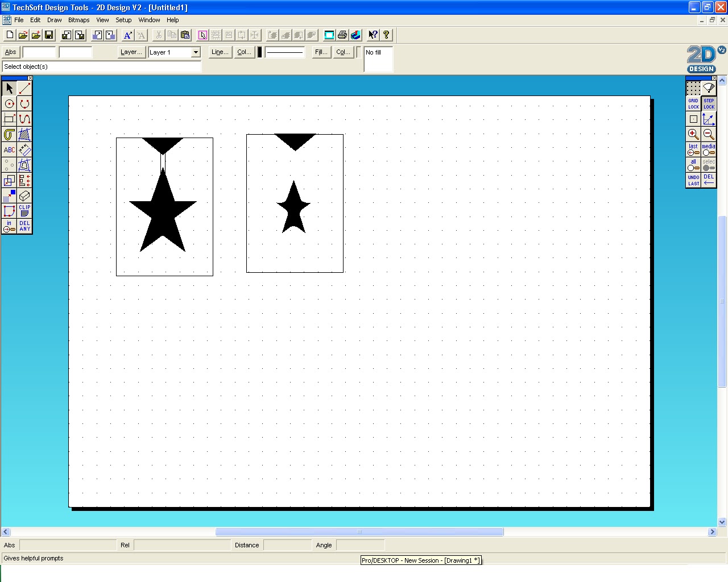Click the black line colour swatch
The width and height of the screenshot is (728, 582).
point(259,52)
